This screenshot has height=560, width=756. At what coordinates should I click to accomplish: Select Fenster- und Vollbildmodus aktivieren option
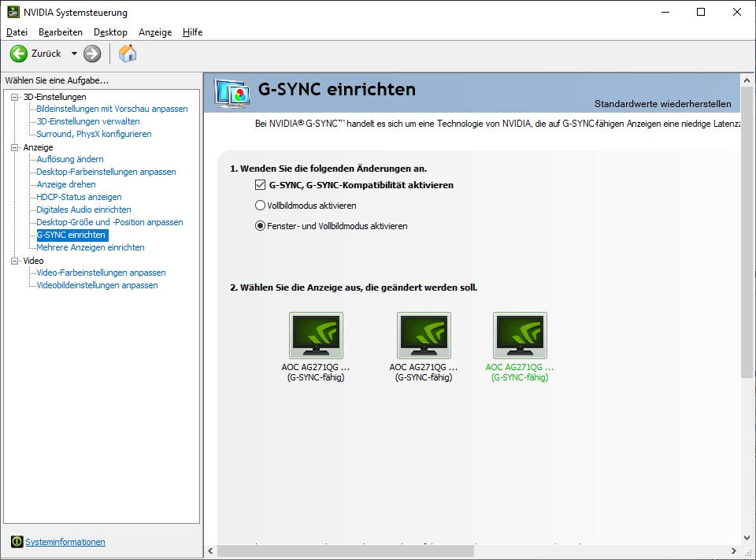tap(260, 226)
